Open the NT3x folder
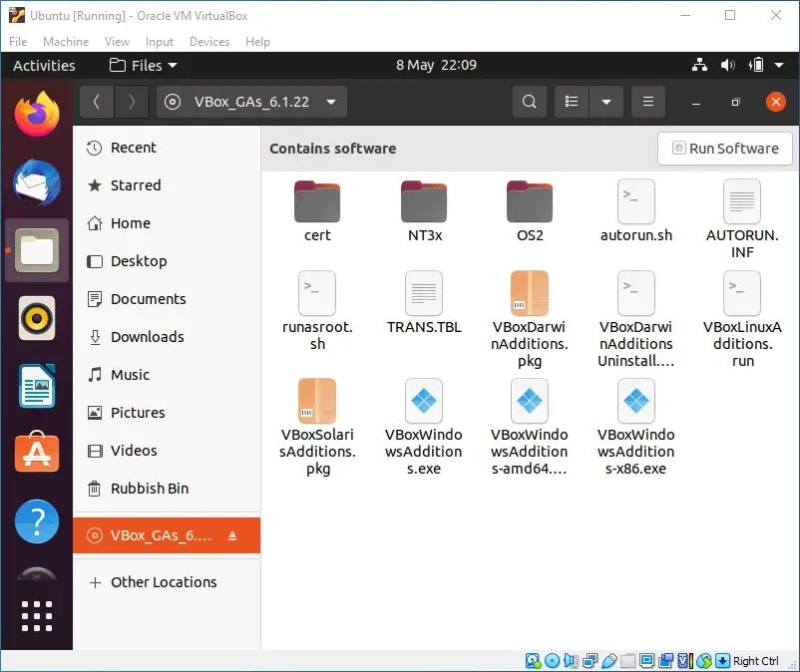This screenshot has height=672, width=800. (425, 212)
